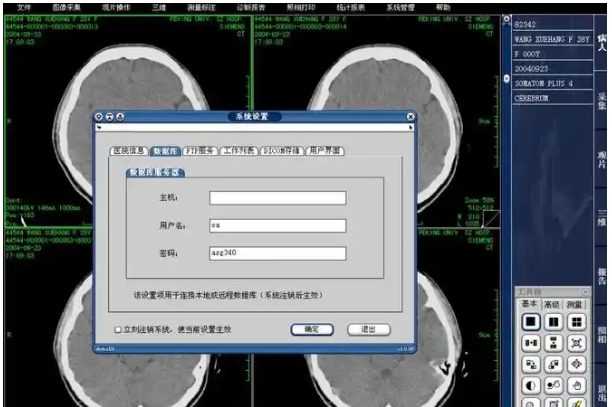Open the 图像采集 menu
This screenshot has height=407, width=612.
click(66, 7)
